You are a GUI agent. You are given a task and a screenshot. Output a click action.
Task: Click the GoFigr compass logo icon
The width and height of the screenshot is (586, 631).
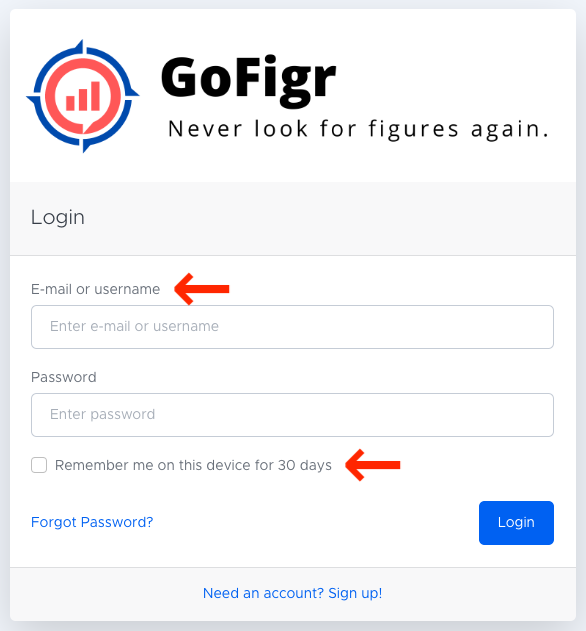83,96
